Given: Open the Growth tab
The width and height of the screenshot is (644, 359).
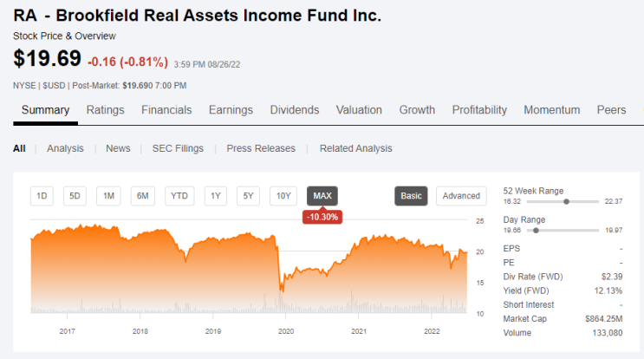Looking at the screenshot, I should 417,110.
